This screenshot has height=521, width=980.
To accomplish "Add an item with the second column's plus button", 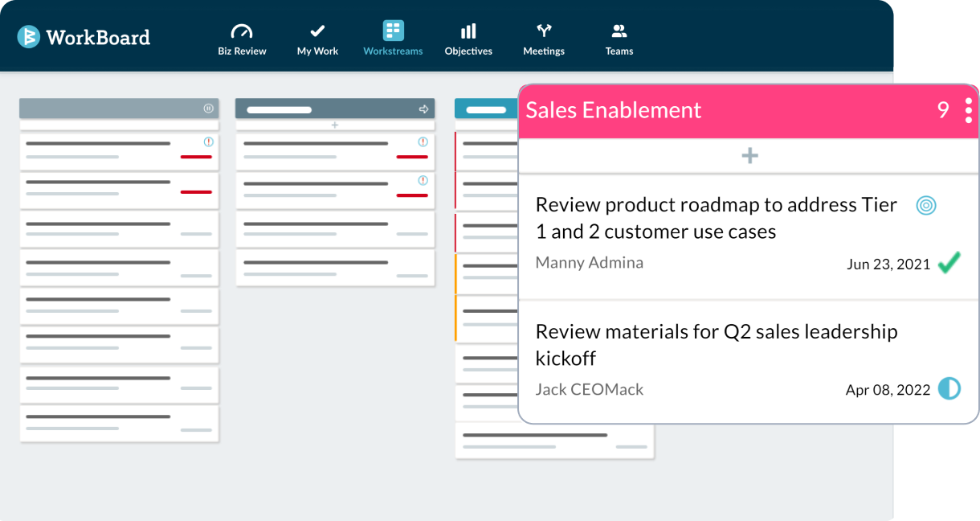I will (335, 125).
